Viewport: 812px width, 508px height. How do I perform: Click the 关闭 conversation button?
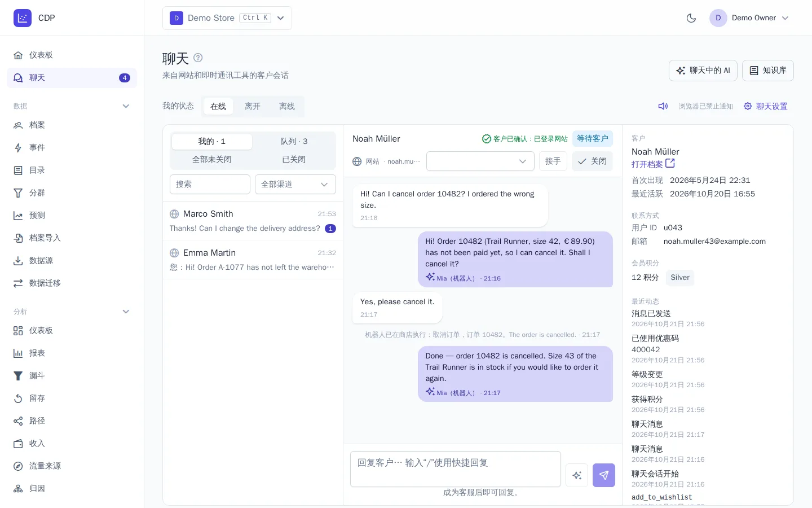[593, 161]
